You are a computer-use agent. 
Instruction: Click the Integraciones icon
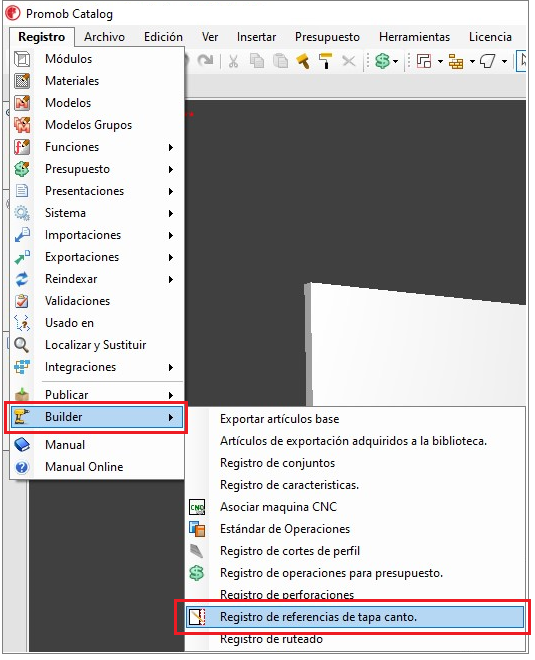(x=22, y=367)
